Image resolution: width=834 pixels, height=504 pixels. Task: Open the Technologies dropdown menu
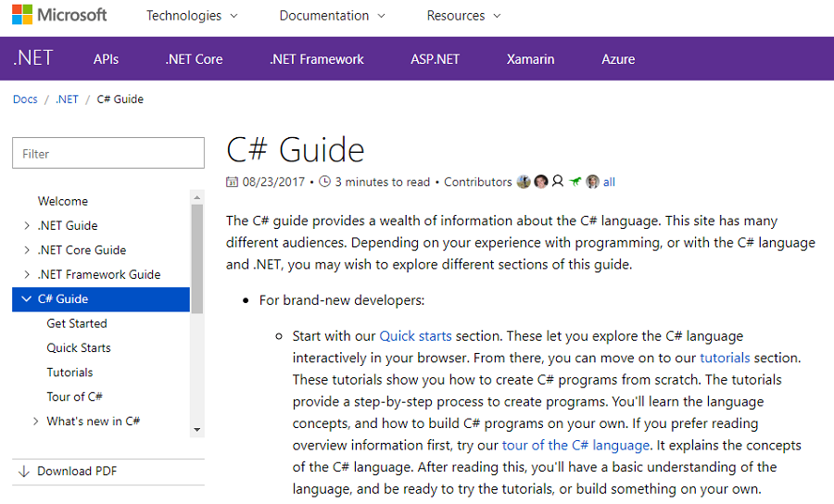pyautogui.click(x=192, y=16)
